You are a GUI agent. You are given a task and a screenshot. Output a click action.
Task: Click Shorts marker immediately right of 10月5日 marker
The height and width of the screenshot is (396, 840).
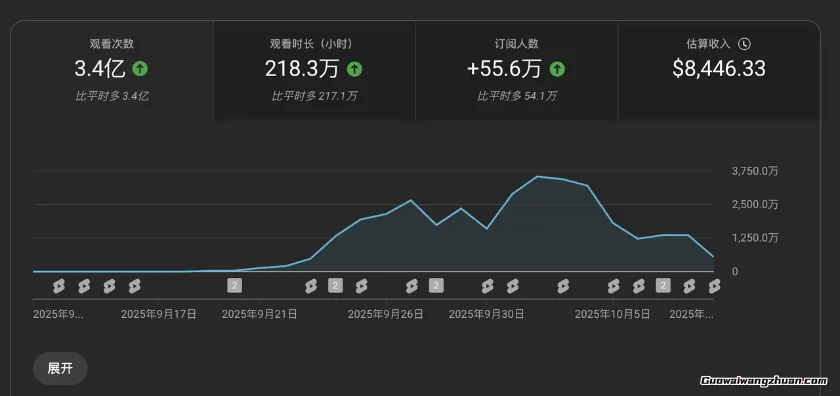tap(639, 286)
